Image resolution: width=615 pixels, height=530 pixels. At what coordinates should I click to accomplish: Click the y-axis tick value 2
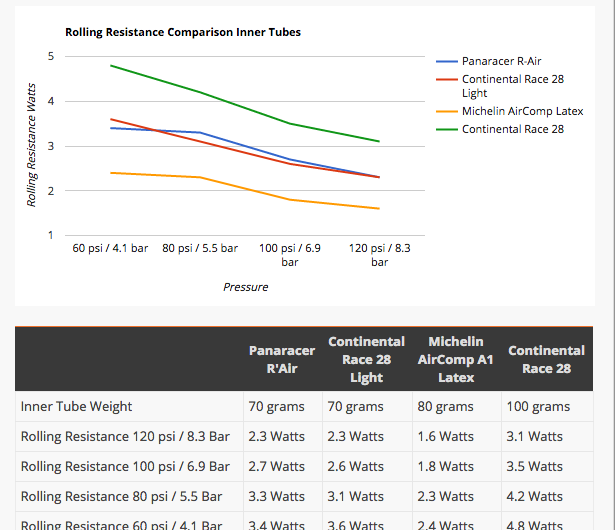tap(51, 191)
